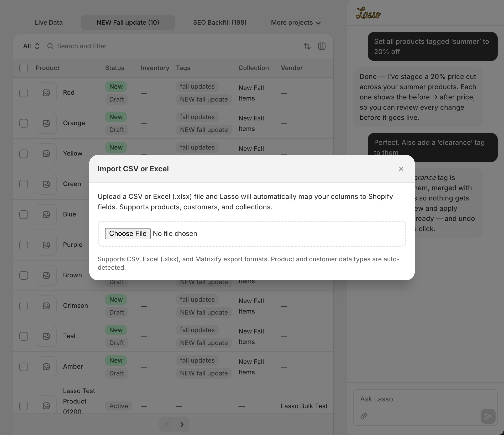Click the 'No file chosen' text

(175, 234)
